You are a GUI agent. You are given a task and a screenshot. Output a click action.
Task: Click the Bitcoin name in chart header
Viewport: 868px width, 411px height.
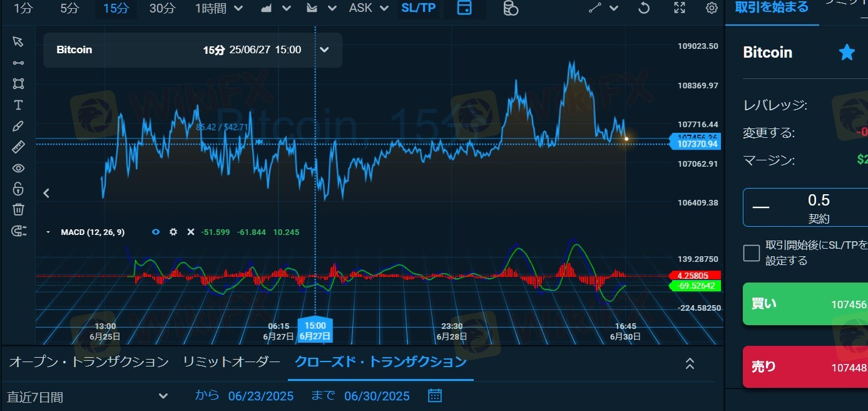click(x=74, y=49)
